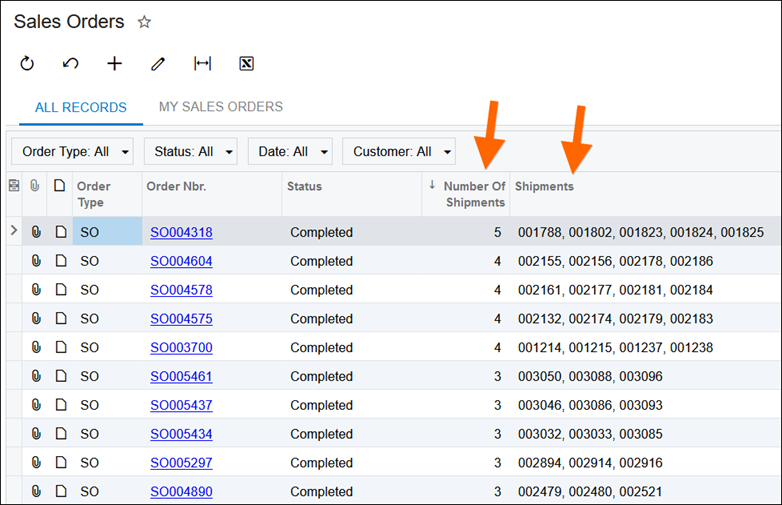
Task: Open sales order SO005461
Action: (182, 376)
